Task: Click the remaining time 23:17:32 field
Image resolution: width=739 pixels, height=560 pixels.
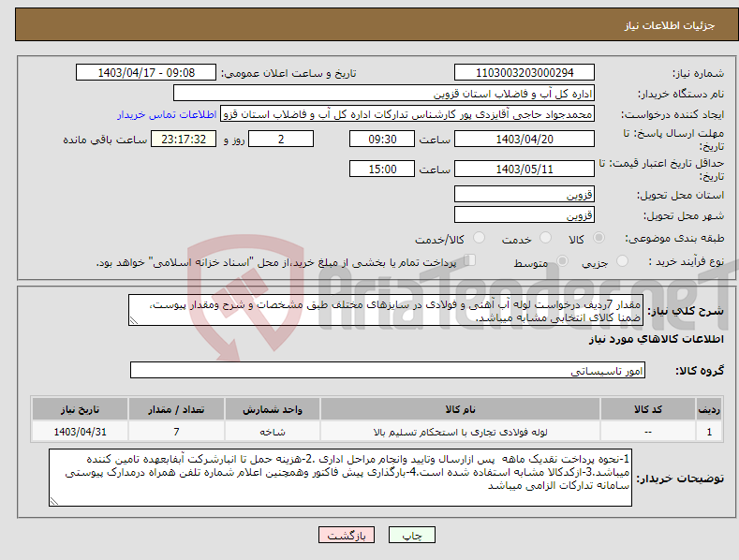Action: pyautogui.click(x=184, y=139)
